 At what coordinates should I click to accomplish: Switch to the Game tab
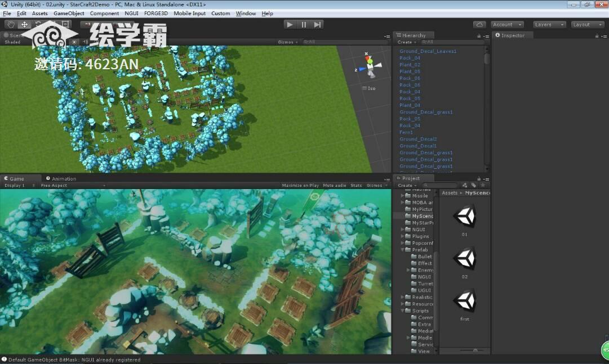[x=15, y=178]
